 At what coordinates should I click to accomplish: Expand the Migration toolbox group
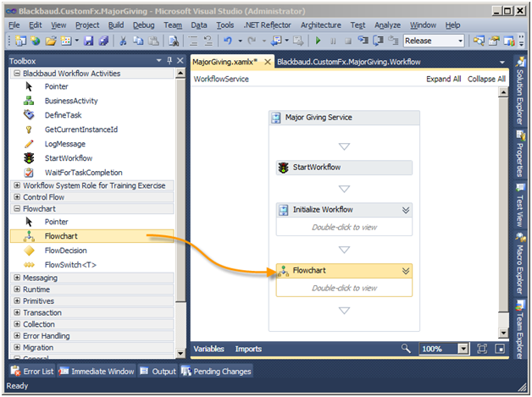[17, 347]
